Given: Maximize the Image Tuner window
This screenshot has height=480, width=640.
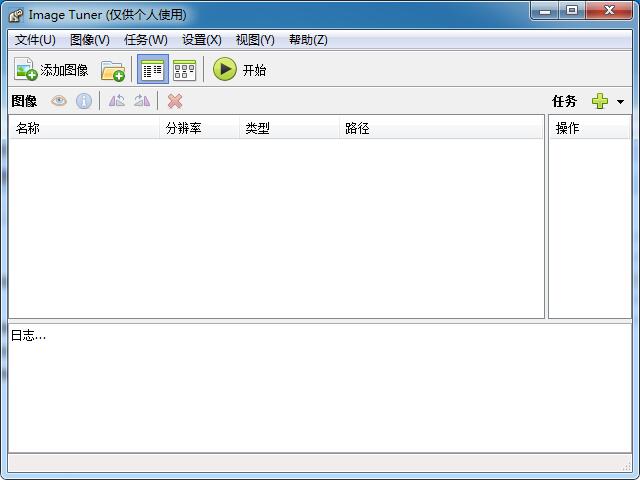Looking at the screenshot, I should (x=572, y=10).
